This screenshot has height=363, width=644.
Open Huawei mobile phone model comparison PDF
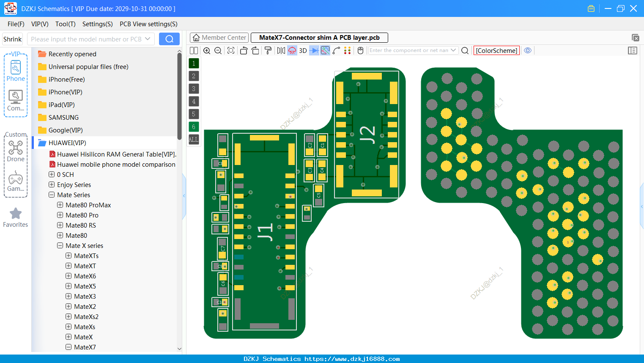112,164
